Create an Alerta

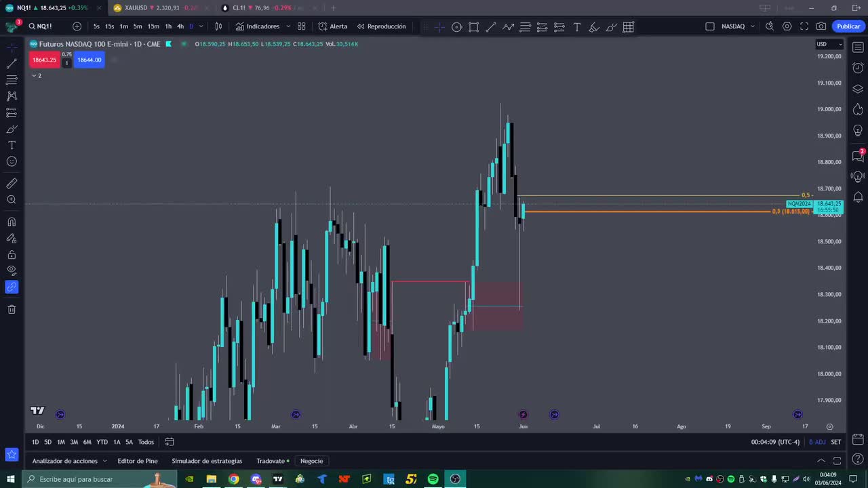point(332,26)
